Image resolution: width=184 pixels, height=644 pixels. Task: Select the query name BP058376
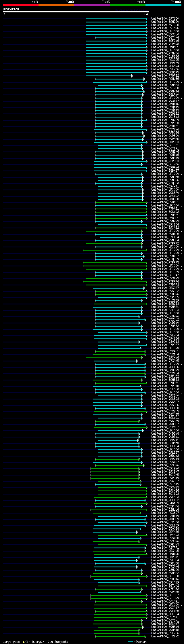click(11, 9)
